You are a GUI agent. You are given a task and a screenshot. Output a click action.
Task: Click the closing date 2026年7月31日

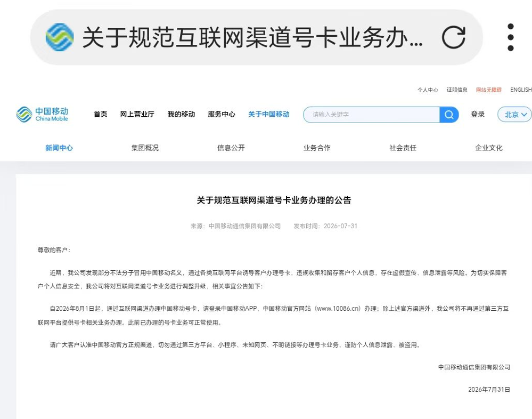click(489, 390)
